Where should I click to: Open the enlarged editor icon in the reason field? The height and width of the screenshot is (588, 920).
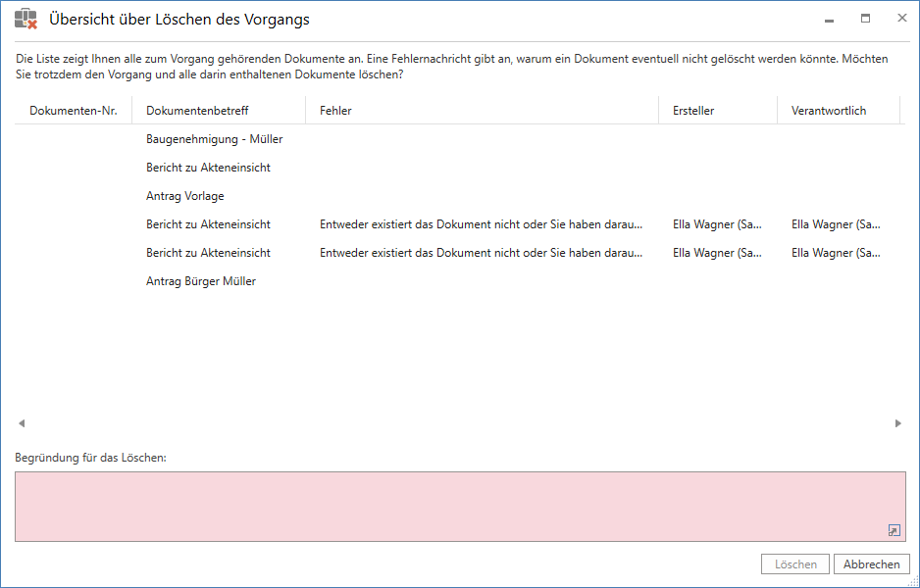point(894,530)
